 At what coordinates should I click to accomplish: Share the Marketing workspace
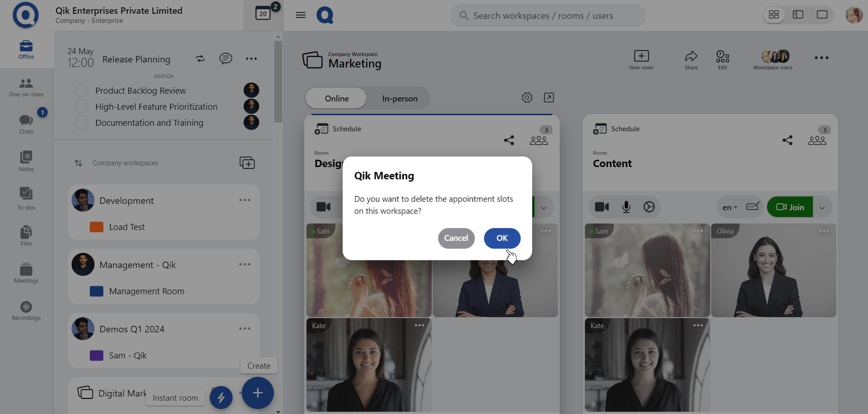691,60
